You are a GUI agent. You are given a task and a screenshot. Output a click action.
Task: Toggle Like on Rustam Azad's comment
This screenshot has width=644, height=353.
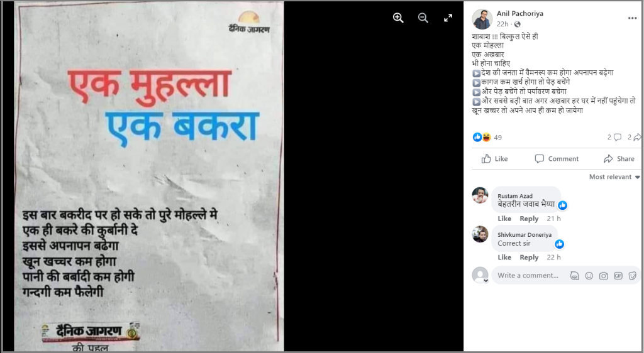tap(504, 219)
